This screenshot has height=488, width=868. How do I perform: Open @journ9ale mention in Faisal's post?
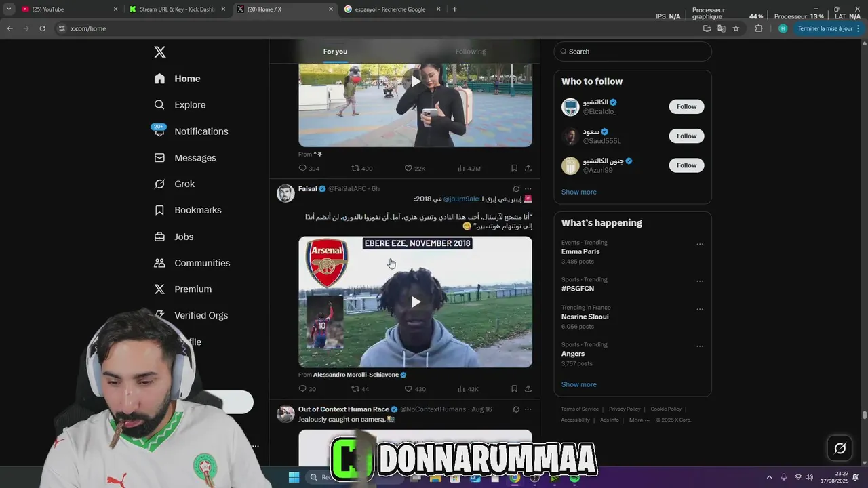coord(461,199)
